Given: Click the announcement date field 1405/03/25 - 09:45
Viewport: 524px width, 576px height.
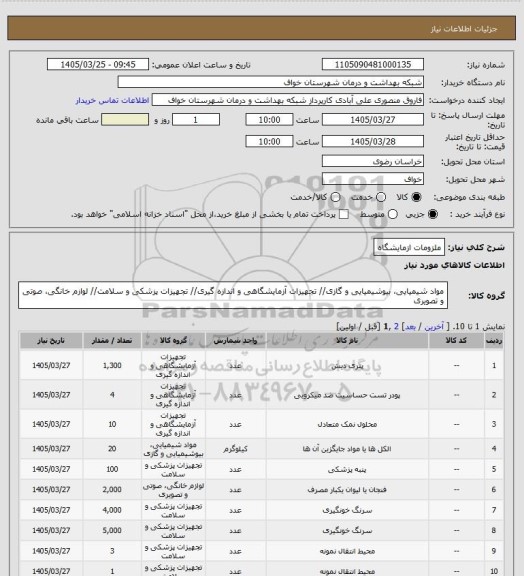Looking at the screenshot, I should (x=98, y=64).
